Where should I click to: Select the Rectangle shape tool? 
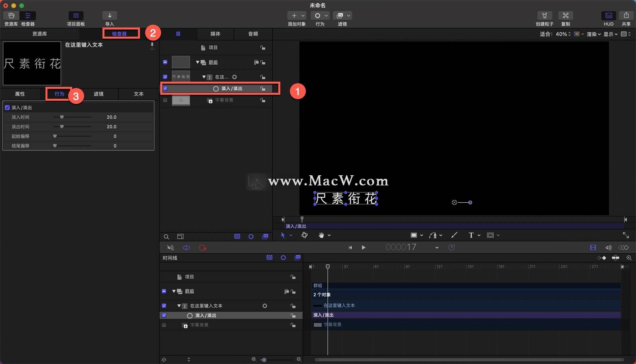(414, 235)
